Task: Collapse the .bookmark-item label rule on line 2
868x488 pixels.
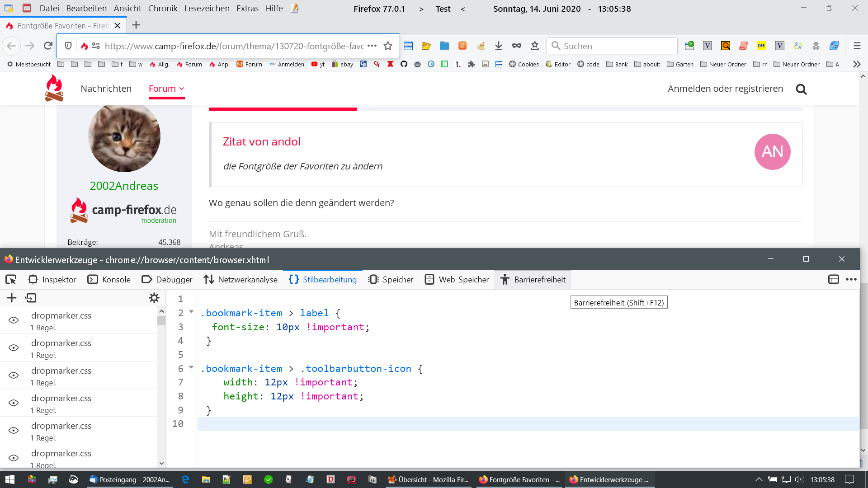Action: click(x=191, y=312)
